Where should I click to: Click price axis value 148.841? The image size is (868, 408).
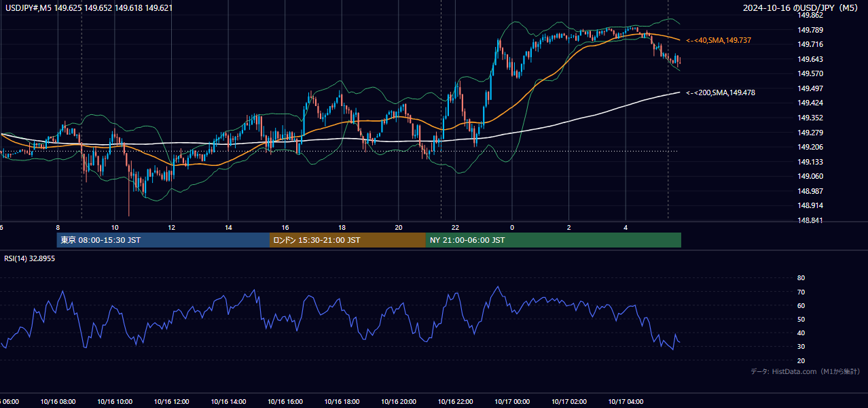[x=810, y=220]
